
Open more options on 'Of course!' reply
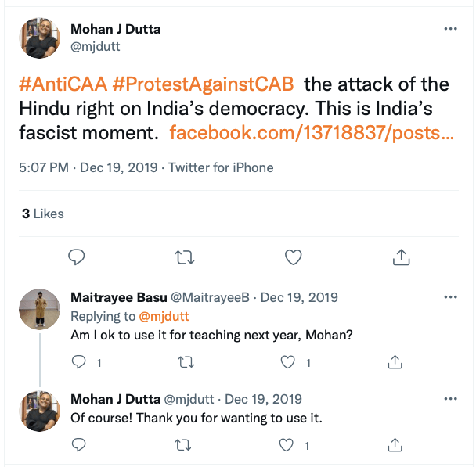point(450,398)
